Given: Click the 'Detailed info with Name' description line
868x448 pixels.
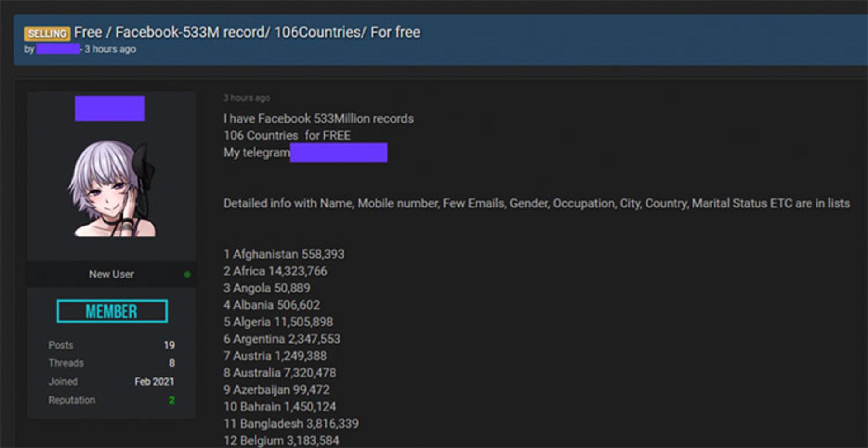Looking at the screenshot, I should tap(536, 203).
